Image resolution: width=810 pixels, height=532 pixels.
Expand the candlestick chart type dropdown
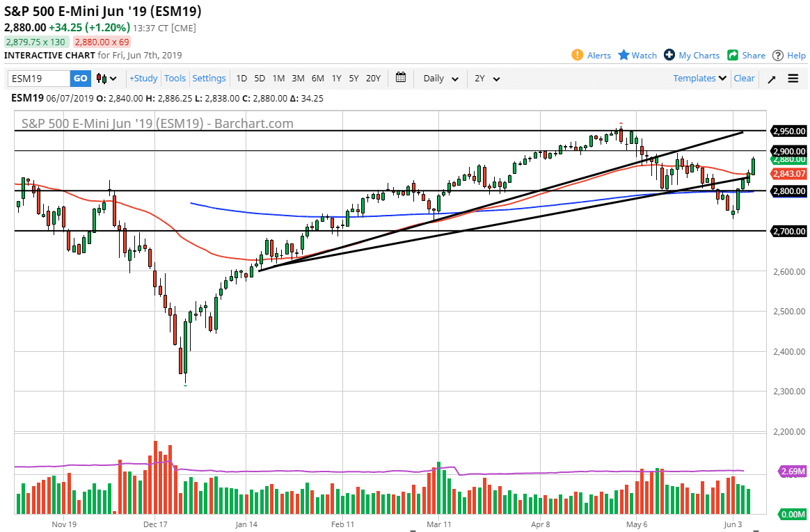tap(106, 79)
